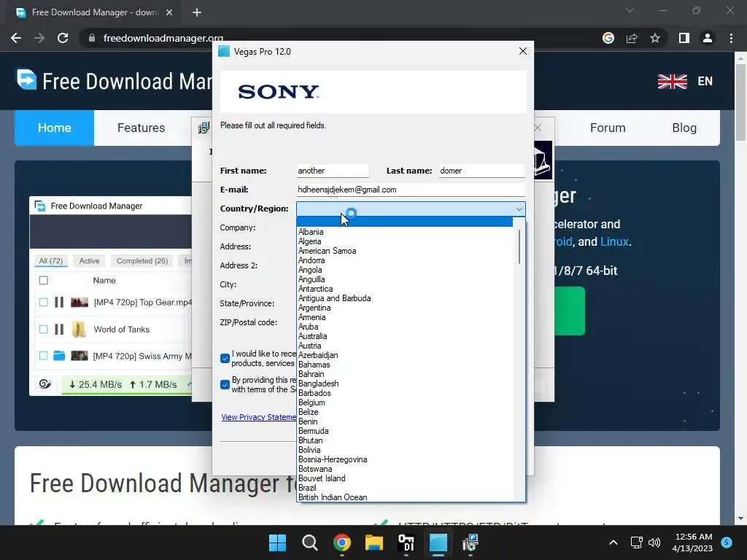Click the Chrome back arrow

[x=16, y=38]
